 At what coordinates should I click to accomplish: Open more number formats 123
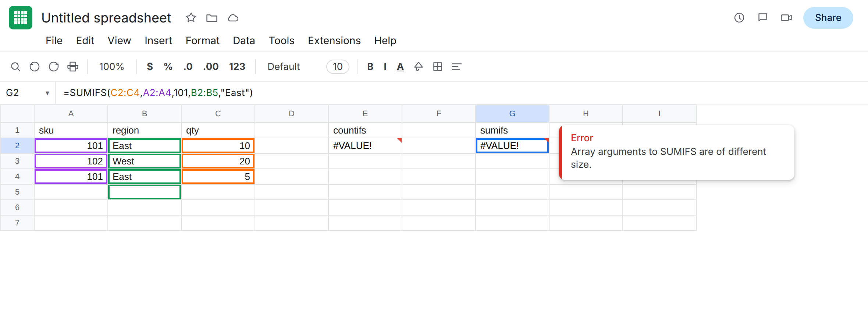237,67
